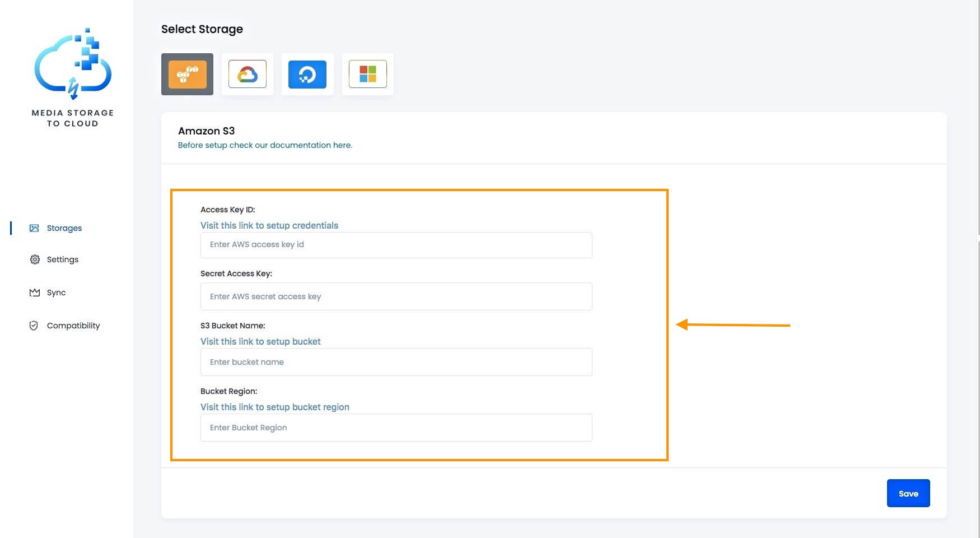Select the DigitalOcean Spaces icon
Screen dimensions: 980x538
307,73
